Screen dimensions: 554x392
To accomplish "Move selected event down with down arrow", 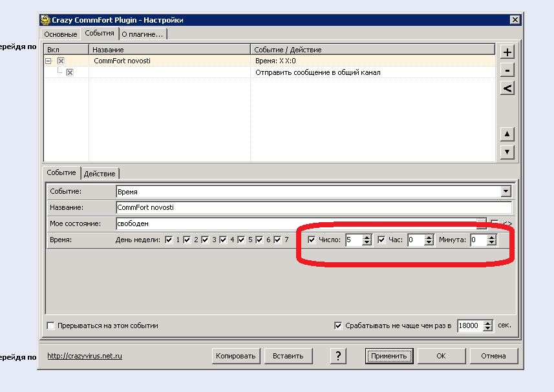I will pos(507,152).
